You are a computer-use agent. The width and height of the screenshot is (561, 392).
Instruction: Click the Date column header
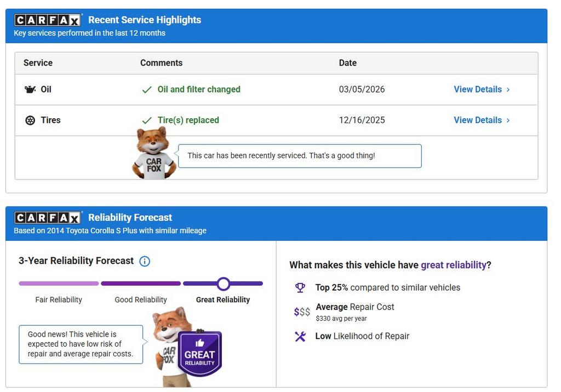(x=348, y=63)
